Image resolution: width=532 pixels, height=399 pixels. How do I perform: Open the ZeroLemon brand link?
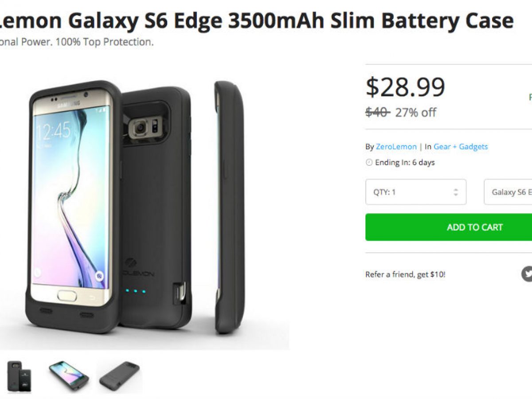[396, 147]
